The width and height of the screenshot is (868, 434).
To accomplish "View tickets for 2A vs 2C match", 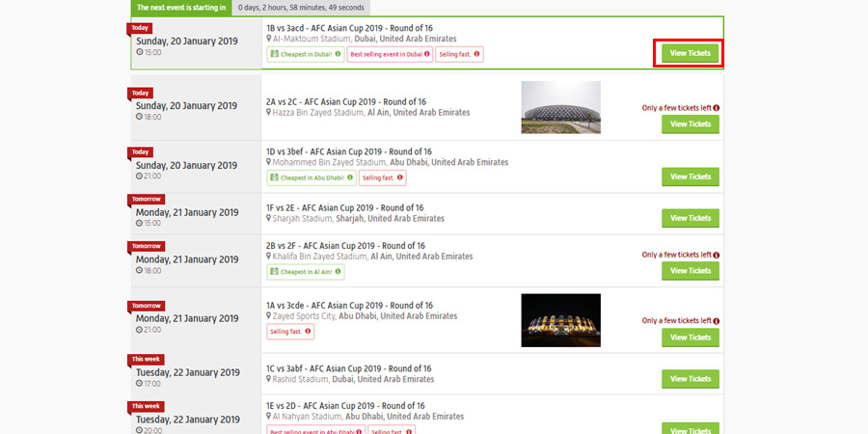I will click(x=691, y=124).
